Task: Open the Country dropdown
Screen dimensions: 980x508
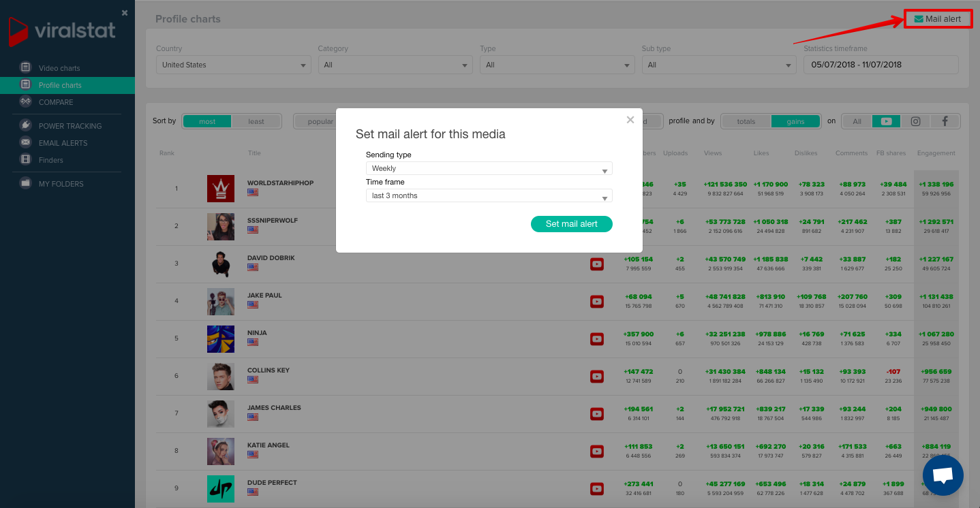Action: [x=234, y=65]
